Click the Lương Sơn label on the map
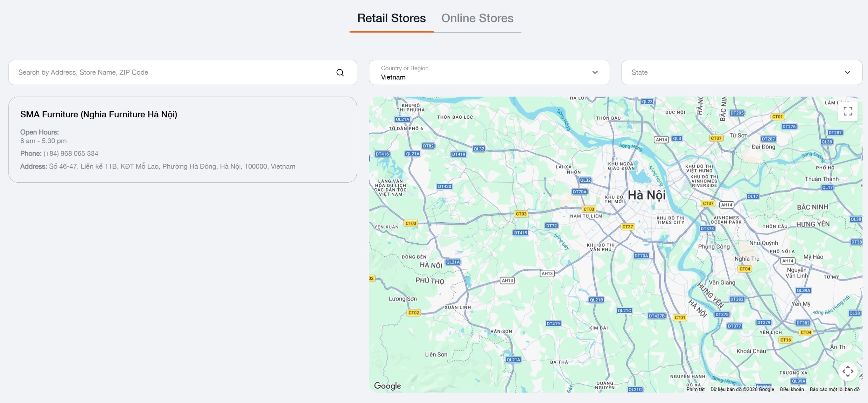 pyautogui.click(x=403, y=299)
